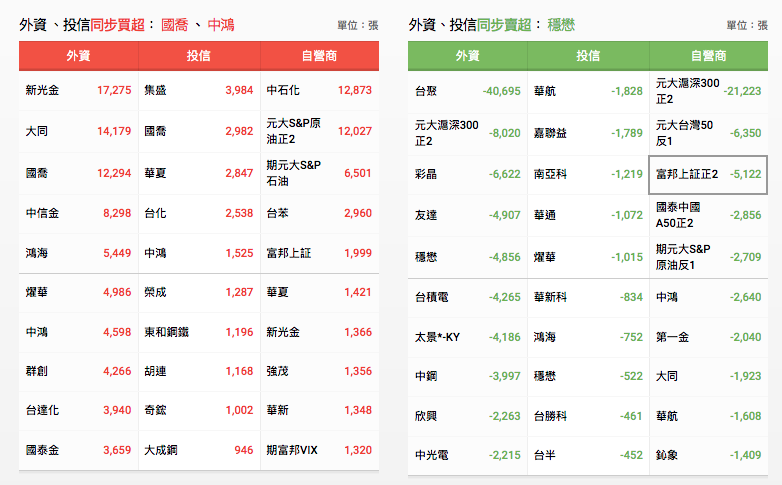
Task: Select the value 4,986 beside 耀華
Action: click(117, 292)
